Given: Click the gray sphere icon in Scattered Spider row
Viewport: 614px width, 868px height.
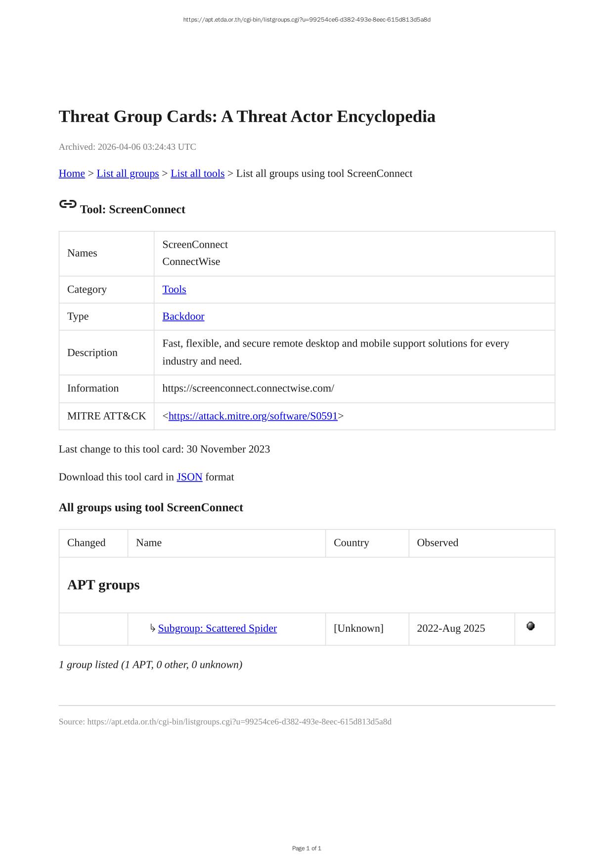Looking at the screenshot, I should pos(530,626).
